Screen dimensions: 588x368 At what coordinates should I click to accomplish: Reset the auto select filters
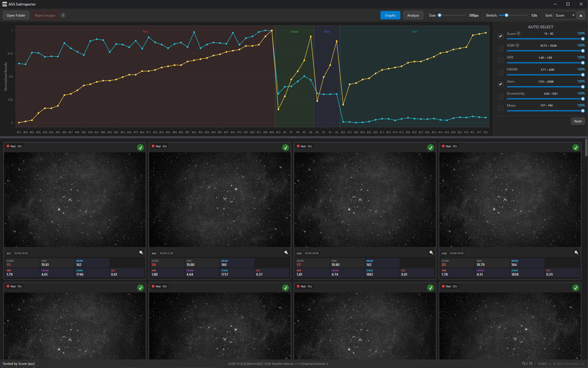[x=578, y=121]
